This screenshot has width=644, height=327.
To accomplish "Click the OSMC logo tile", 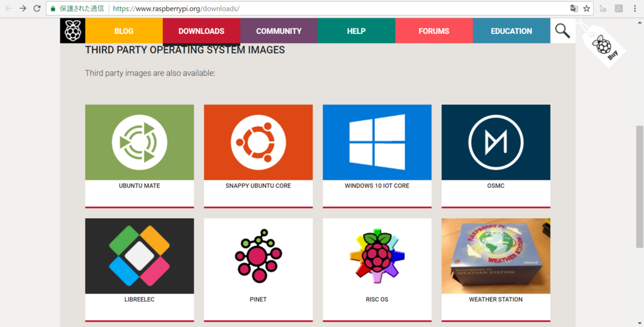I will 496,142.
